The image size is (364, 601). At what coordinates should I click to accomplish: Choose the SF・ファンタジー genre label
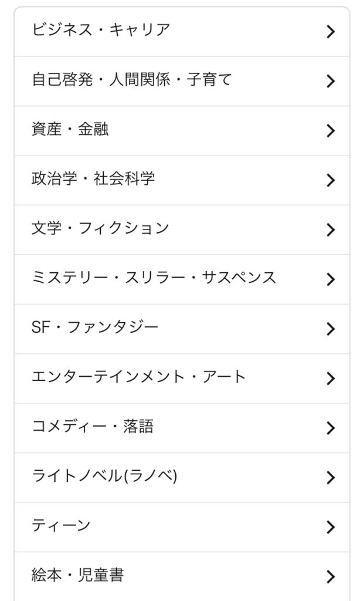(x=95, y=327)
